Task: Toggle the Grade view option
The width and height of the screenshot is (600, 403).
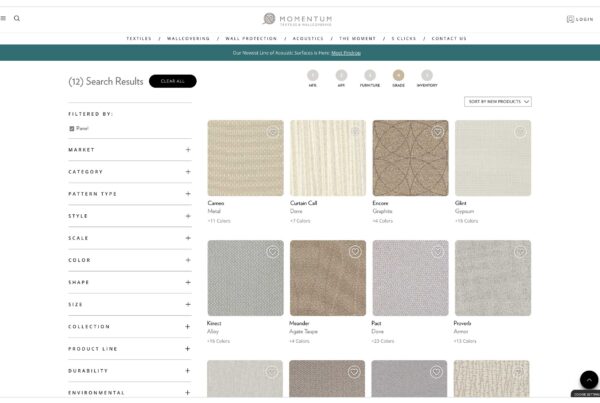Action: (x=399, y=75)
